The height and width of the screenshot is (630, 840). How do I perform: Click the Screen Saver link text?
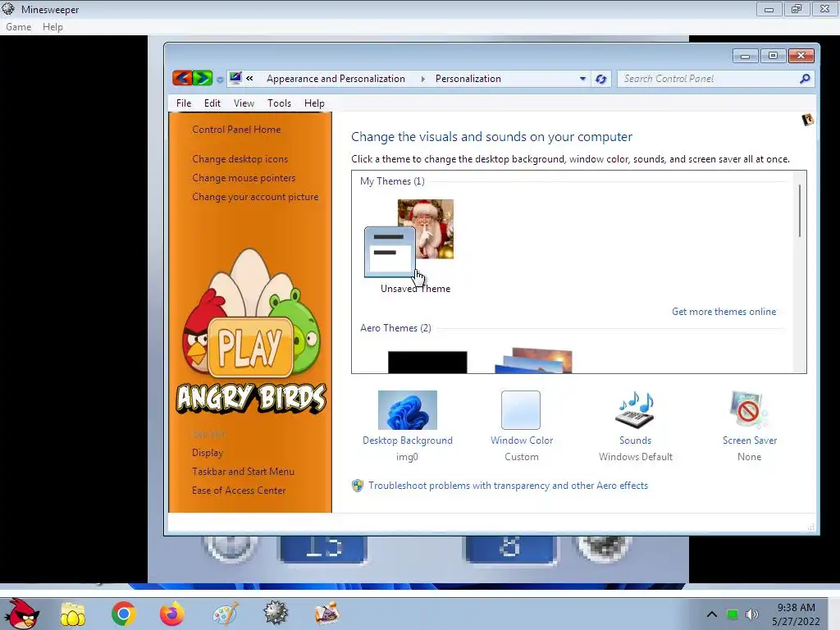click(x=750, y=440)
